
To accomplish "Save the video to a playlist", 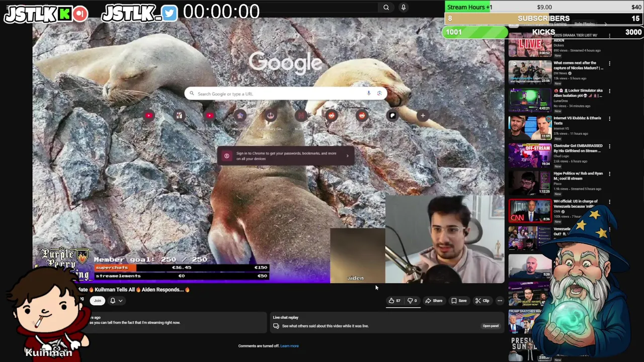I will click(459, 301).
